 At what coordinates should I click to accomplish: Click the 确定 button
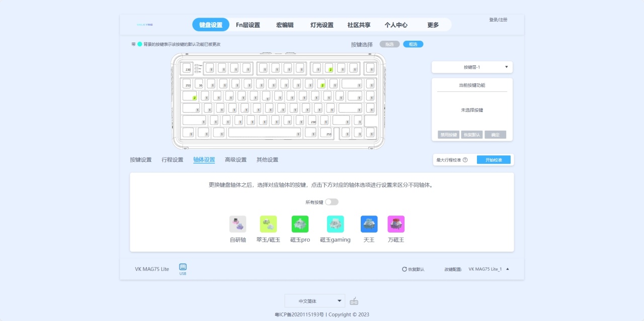(495, 135)
